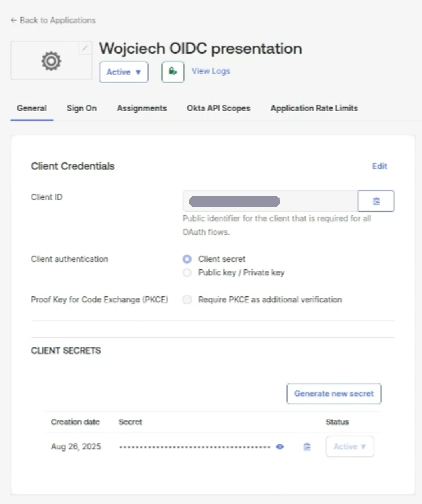Screen dimensions: 422x504
Task: Select Public key / Private key authentication
Action: (x=187, y=273)
